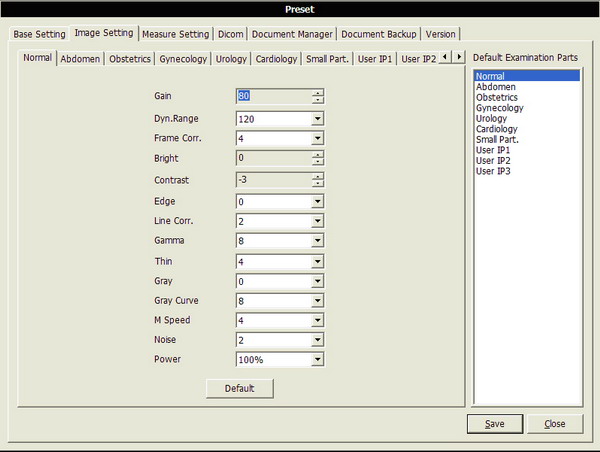The image size is (600, 452).
Task: Switch to the Cardiology sub-tab
Action: click(x=276, y=59)
